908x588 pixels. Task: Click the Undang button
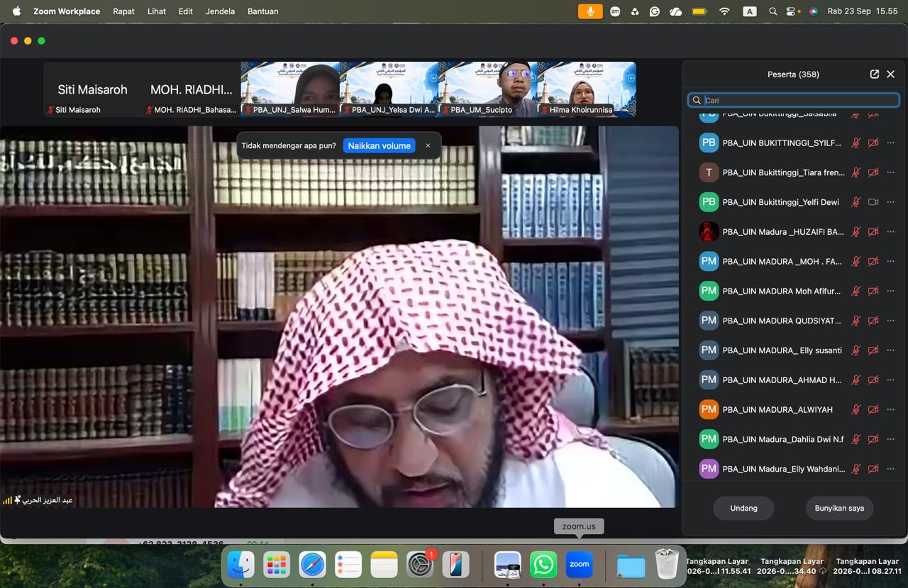(x=743, y=508)
